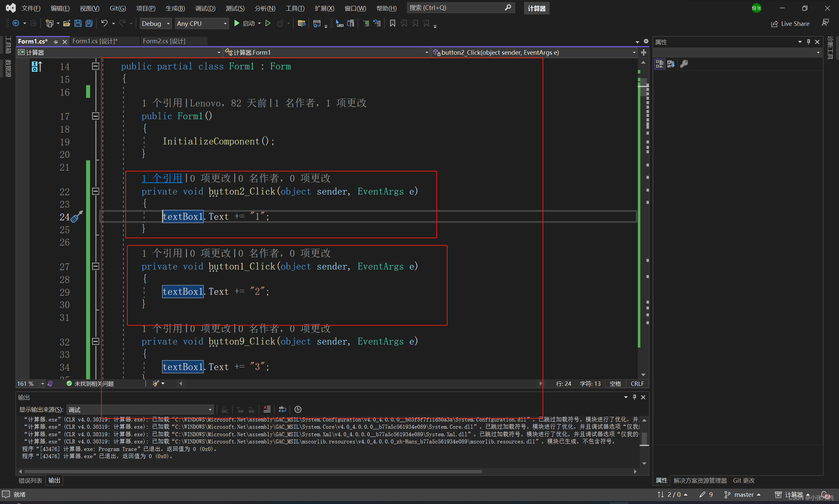Screen dimensions: 839x504
Task: Open the 文件(F) menu
Action: [31, 8]
